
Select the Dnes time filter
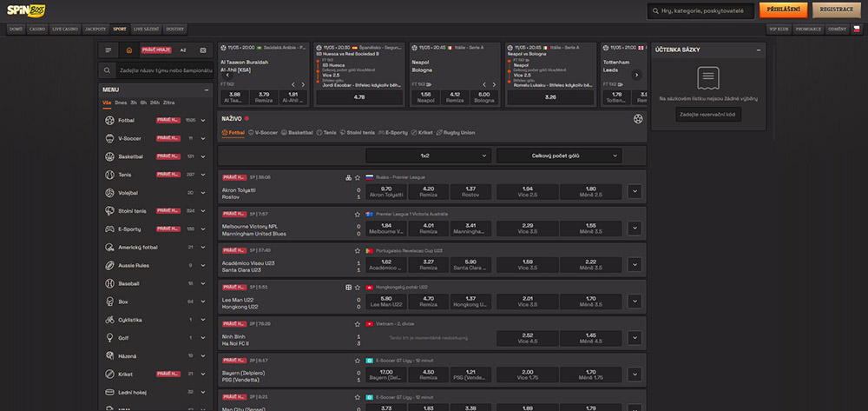click(121, 103)
